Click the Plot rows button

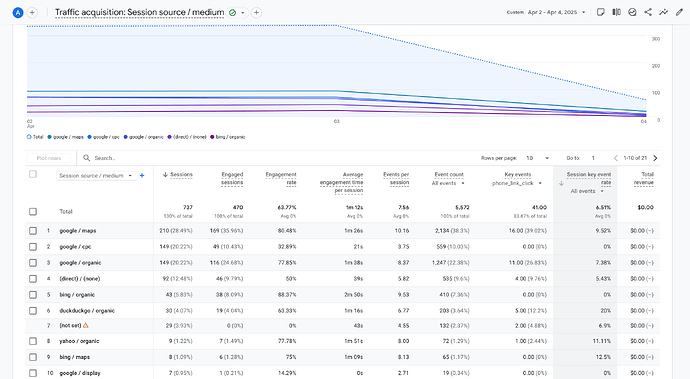click(x=49, y=158)
